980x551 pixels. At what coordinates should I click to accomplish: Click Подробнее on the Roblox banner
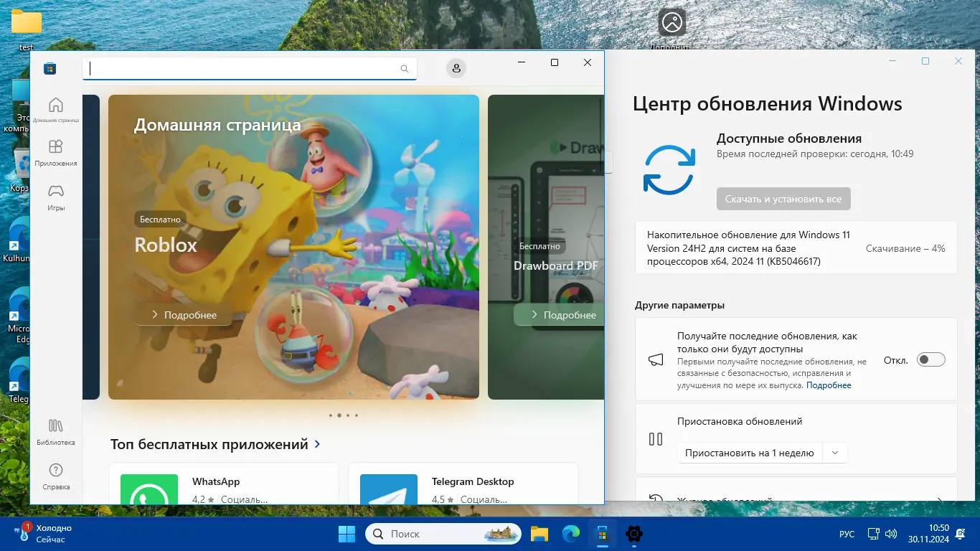click(x=184, y=315)
